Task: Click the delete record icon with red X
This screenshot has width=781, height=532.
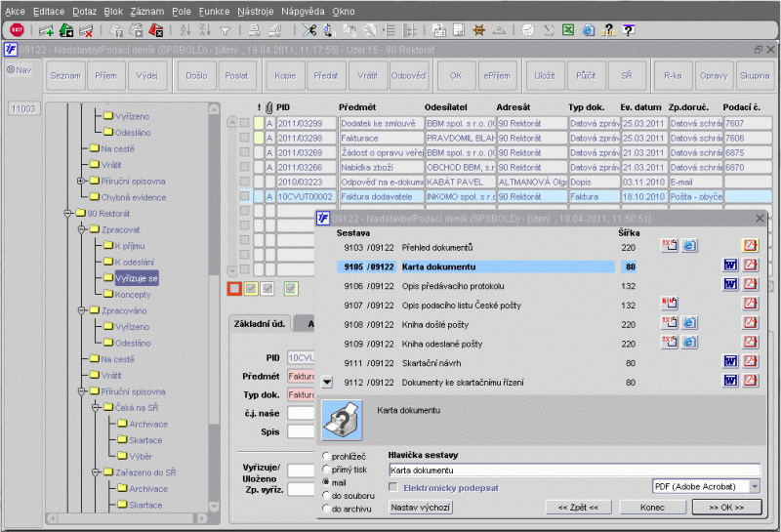Action: tap(87, 31)
